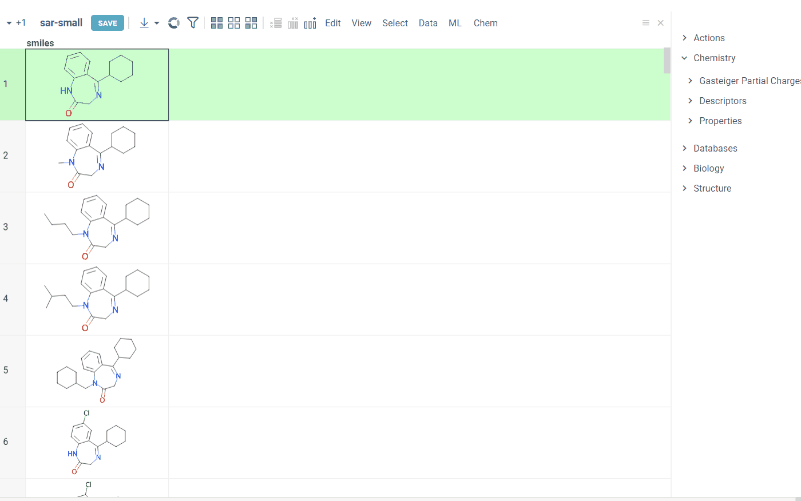Open the Chem menu
Viewport: 801px width, 501px height.
[x=485, y=23]
